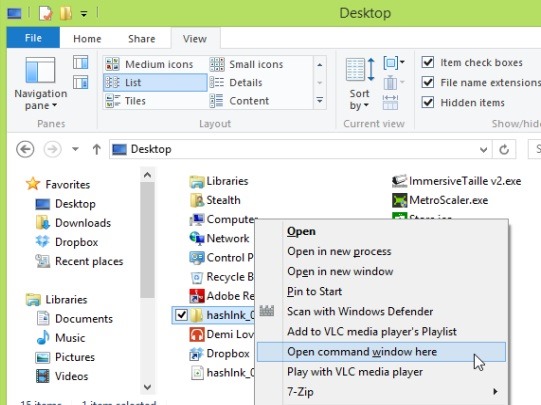Toggle Item check boxes checkbox
Image resolution: width=541 pixels, height=405 pixels.
tap(428, 62)
